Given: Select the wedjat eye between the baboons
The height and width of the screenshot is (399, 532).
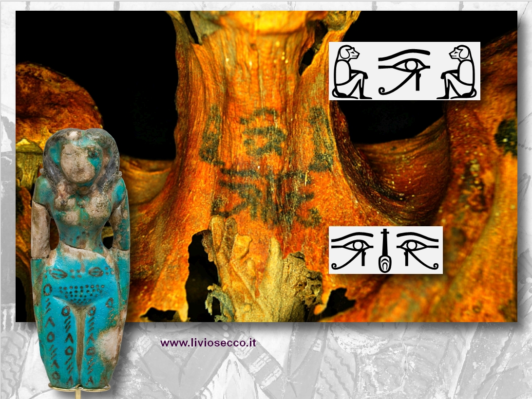Looking at the screenshot, I should pyautogui.click(x=404, y=71).
